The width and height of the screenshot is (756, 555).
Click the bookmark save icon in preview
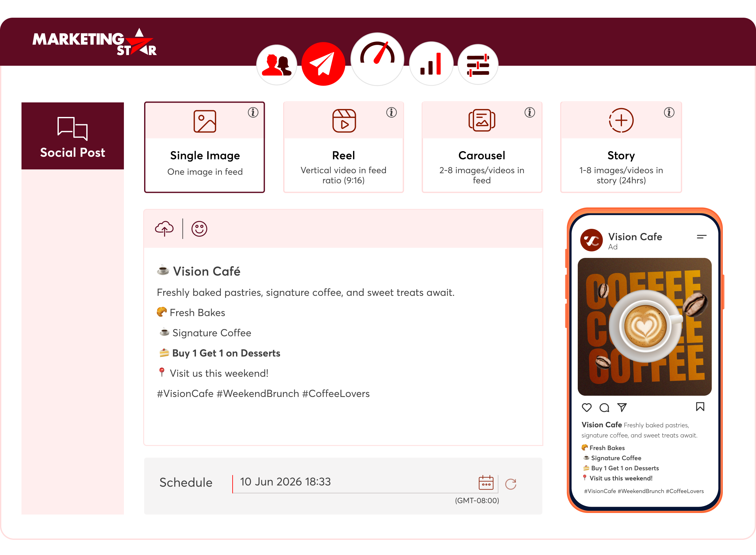[x=700, y=407]
